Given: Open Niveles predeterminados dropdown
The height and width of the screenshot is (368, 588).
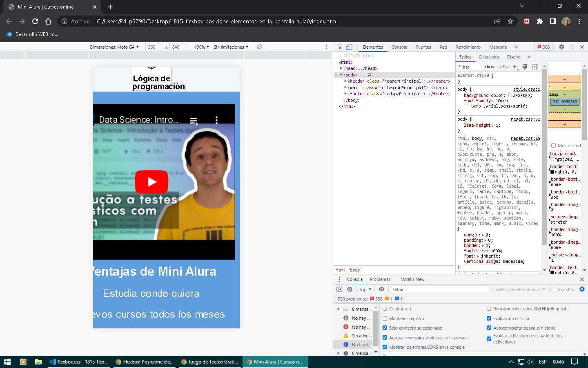Looking at the screenshot, I should pos(519,289).
